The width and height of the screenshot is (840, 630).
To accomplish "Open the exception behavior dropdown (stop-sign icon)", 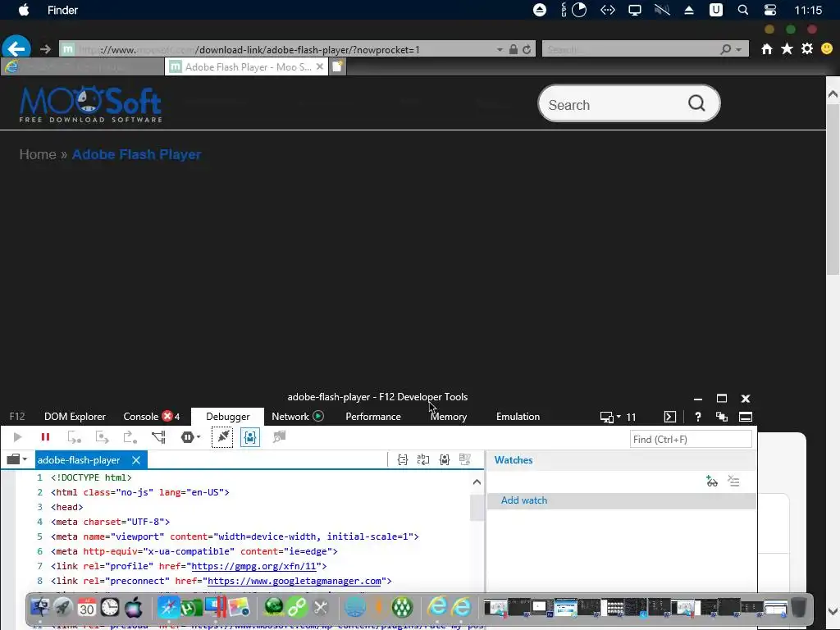I will [x=190, y=437].
